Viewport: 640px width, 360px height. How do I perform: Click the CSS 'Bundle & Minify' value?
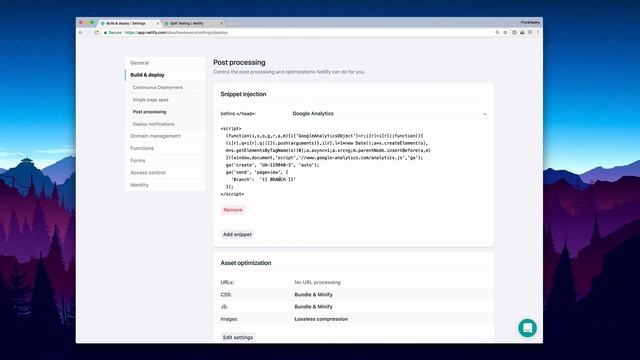point(313,295)
